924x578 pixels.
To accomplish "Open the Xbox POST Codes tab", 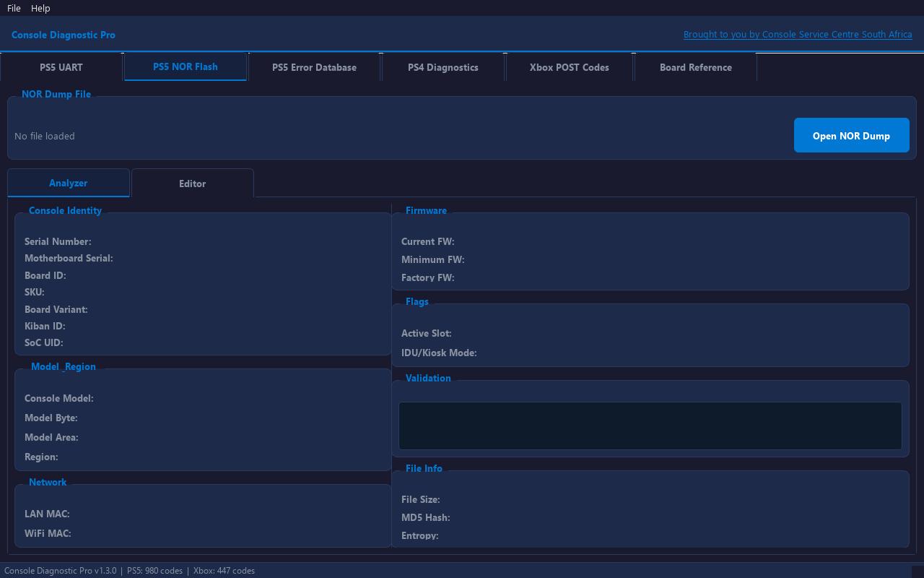I will (570, 67).
